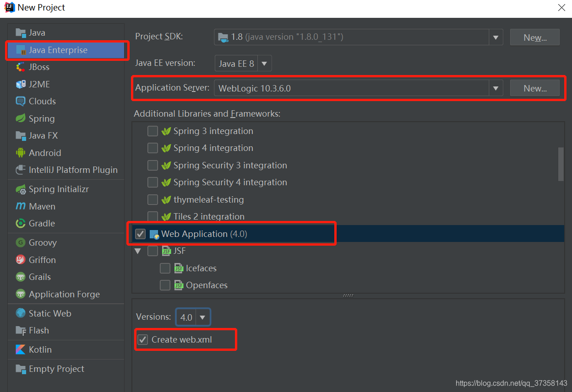
Task: Select Static Web project type label
Action: [x=50, y=313]
